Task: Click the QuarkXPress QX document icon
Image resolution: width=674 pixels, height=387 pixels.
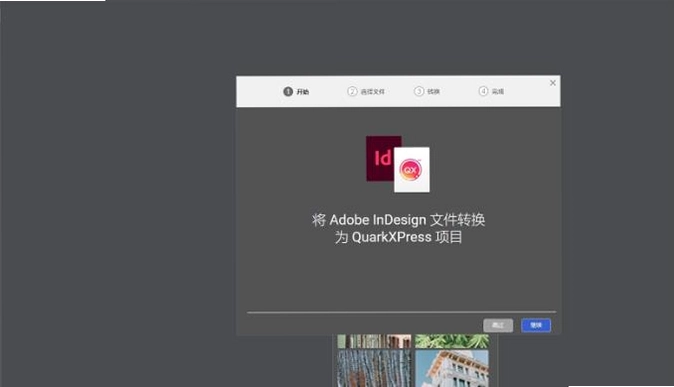Action: pos(412,170)
